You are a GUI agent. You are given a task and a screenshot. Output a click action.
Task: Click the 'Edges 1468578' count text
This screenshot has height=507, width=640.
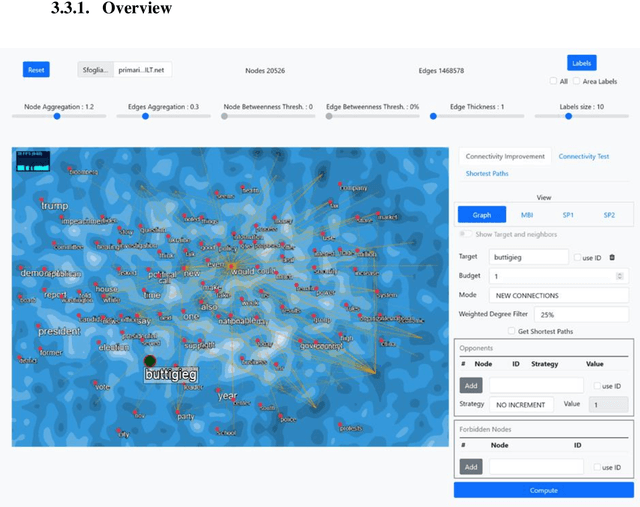tap(441, 71)
